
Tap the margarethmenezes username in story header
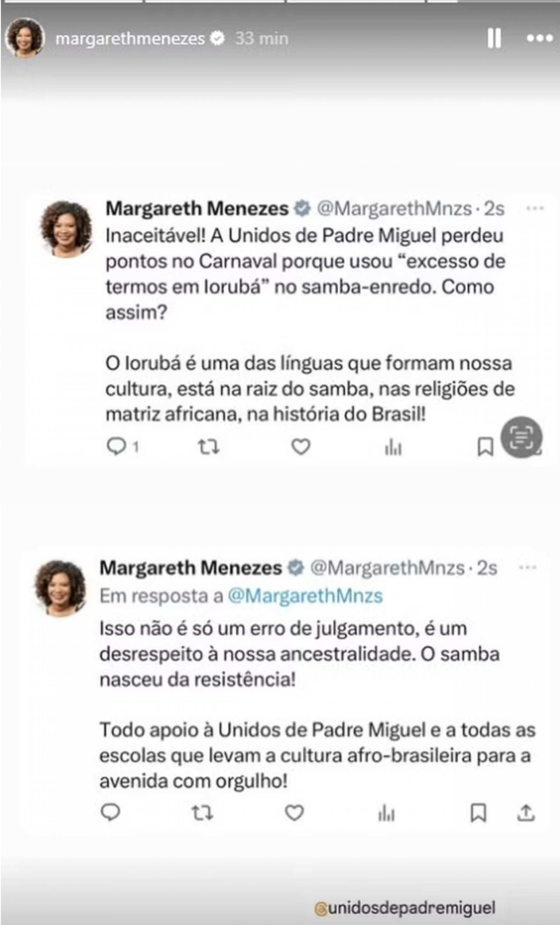(130, 38)
